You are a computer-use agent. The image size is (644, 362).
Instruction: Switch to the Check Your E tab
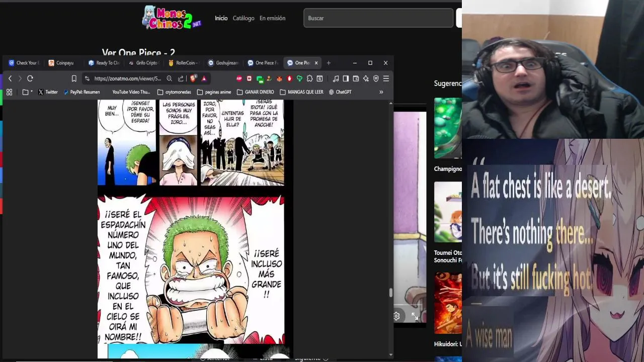click(x=24, y=63)
